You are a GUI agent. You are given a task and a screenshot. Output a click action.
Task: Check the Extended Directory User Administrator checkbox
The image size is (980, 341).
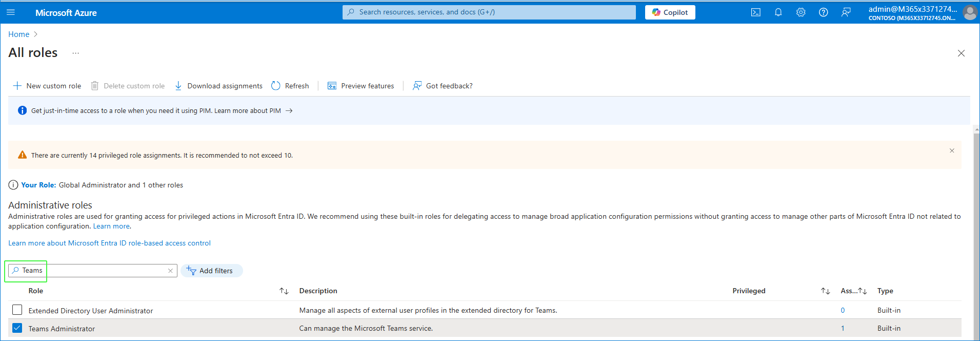tap(17, 310)
